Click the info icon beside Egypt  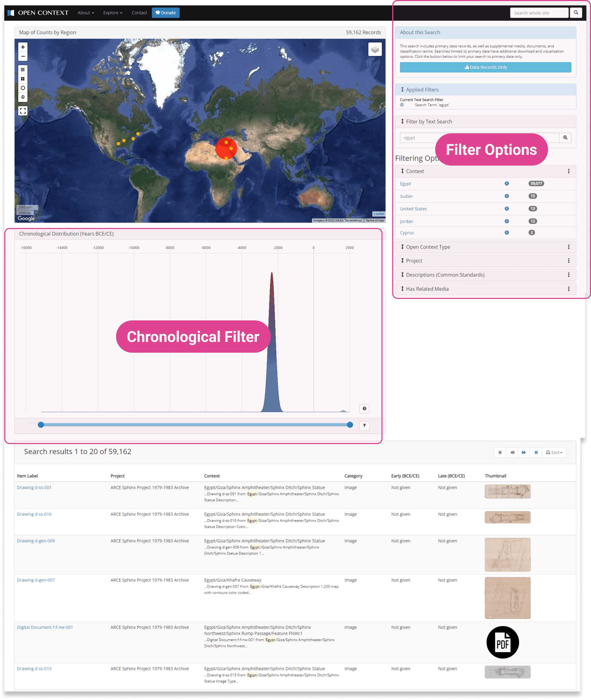(507, 183)
